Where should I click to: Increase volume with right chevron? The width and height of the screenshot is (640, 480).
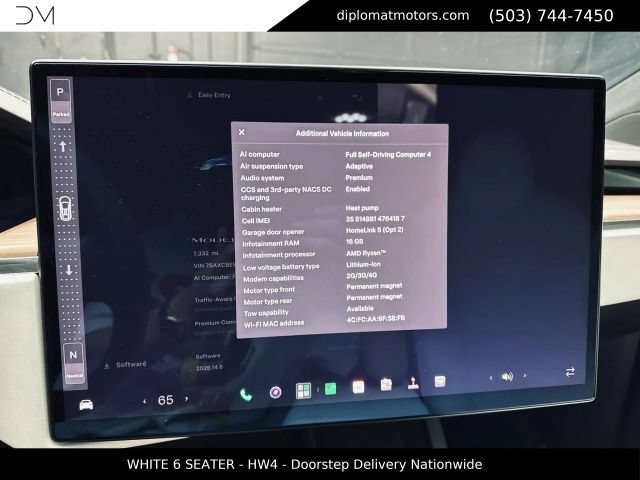[x=524, y=375]
